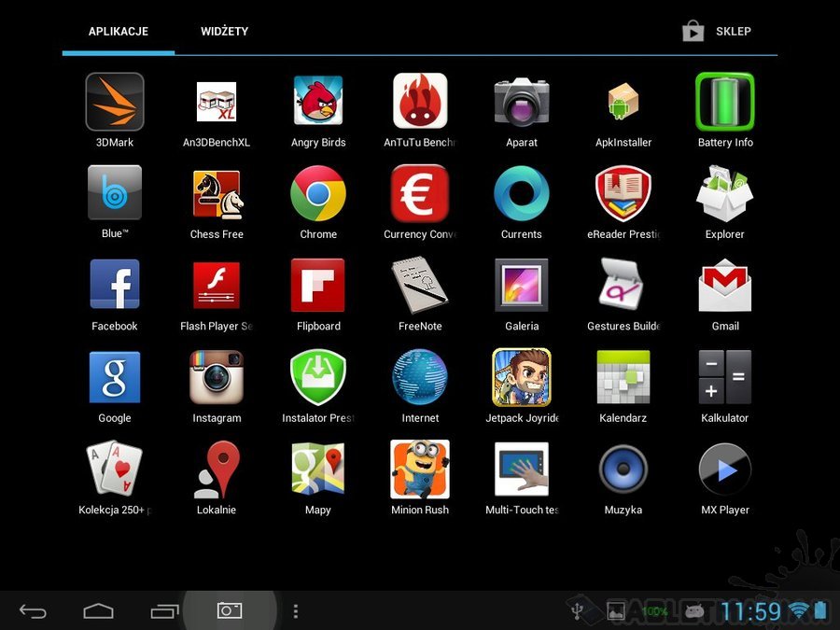Start the Jetpack Joyride game

(522, 377)
